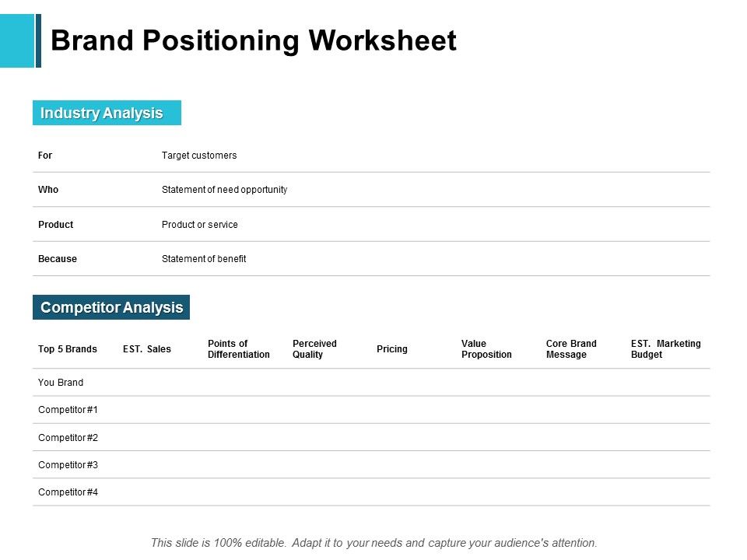Click the 'Because' row label
Image resolution: width=747 pixels, height=560 pixels.
click(x=57, y=258)
